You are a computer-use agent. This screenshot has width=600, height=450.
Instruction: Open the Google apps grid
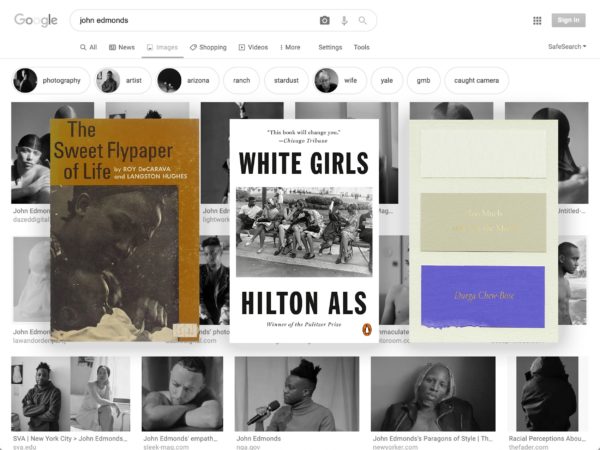[x=537, y=21]
